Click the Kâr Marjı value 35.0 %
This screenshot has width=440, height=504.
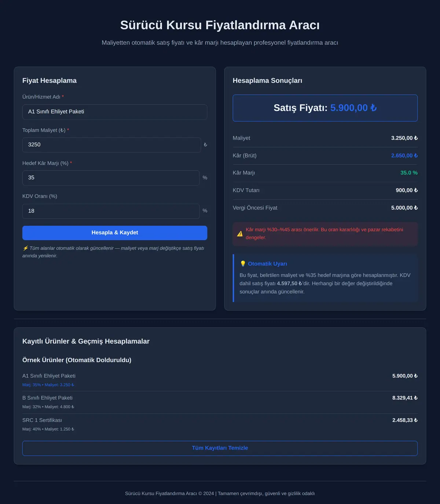point(409,173)
